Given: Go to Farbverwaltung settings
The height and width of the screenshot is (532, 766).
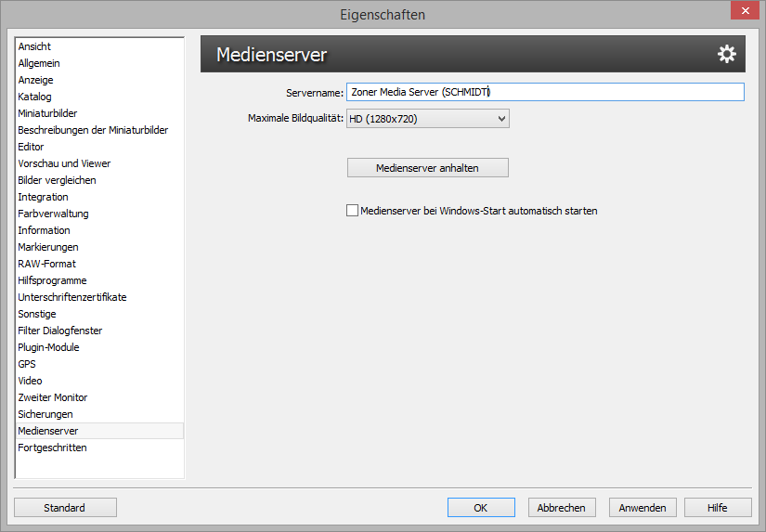Looking at the screenshot, I should (x=53, y=214).
